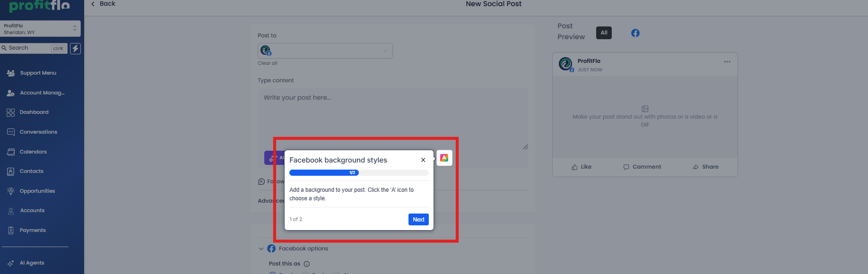Open Support Menu in sidebar

[x=38, y=73]
